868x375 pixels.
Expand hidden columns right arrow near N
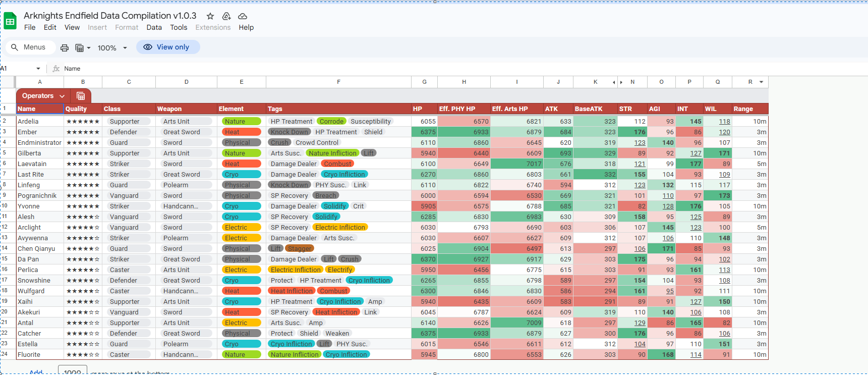(x=621, y=82)
